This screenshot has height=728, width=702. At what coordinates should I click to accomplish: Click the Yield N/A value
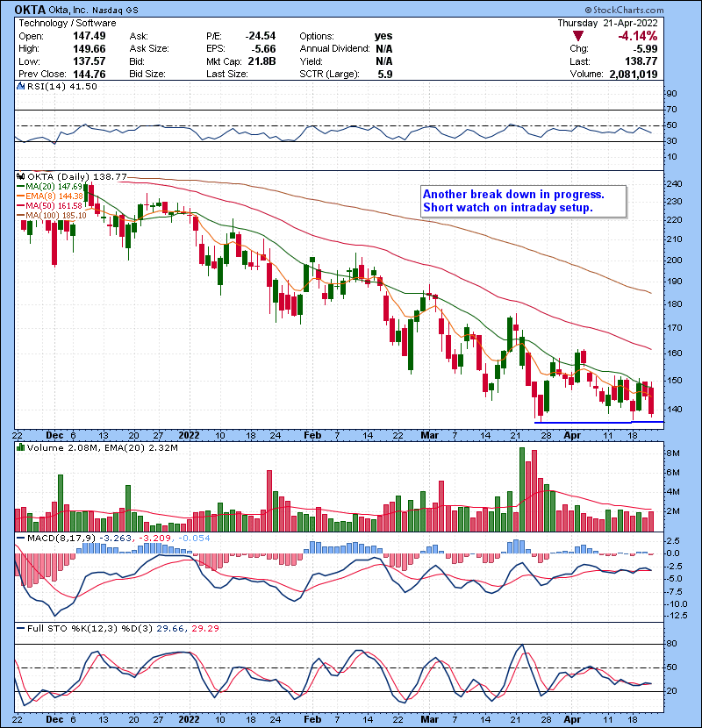(383, 61)
